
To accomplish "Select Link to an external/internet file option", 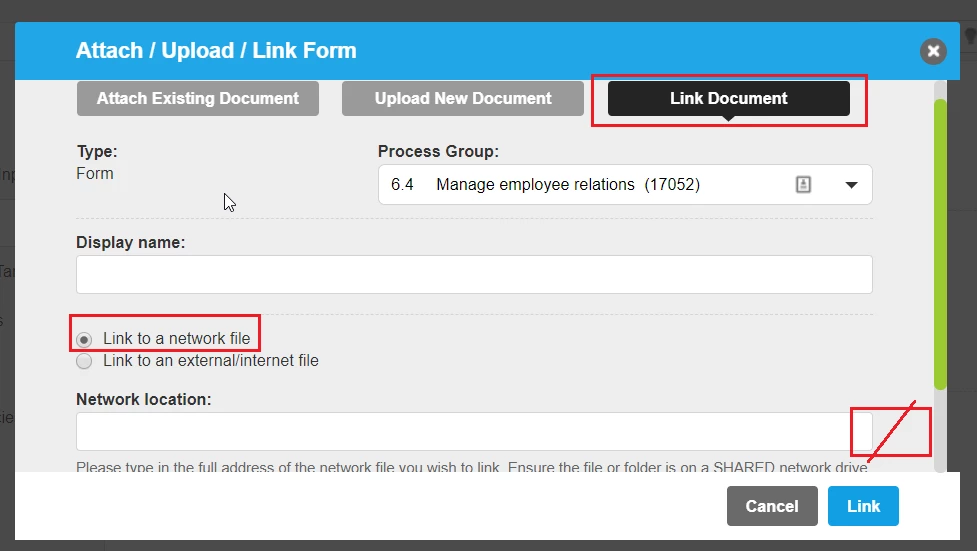I will tap(84, 362).
